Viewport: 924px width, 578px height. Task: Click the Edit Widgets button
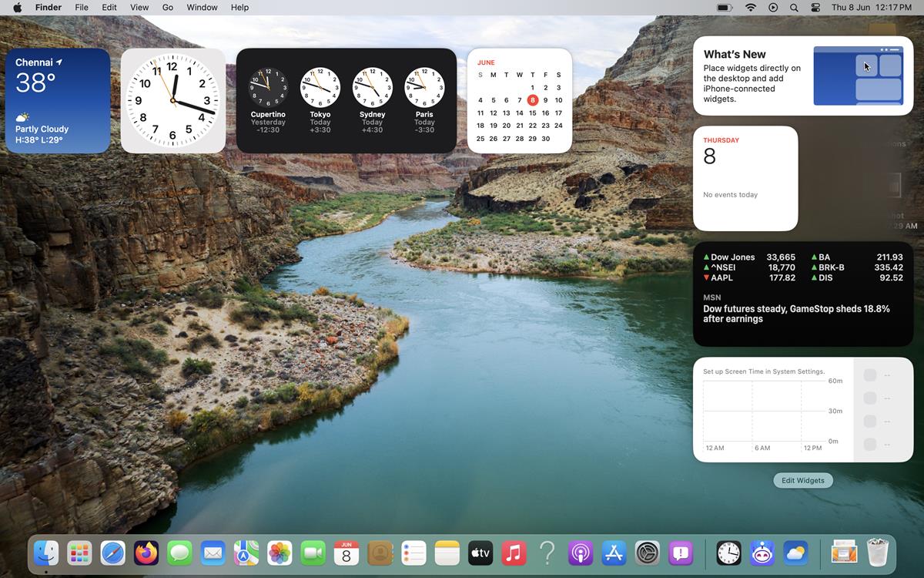click(x=802, y=480)
